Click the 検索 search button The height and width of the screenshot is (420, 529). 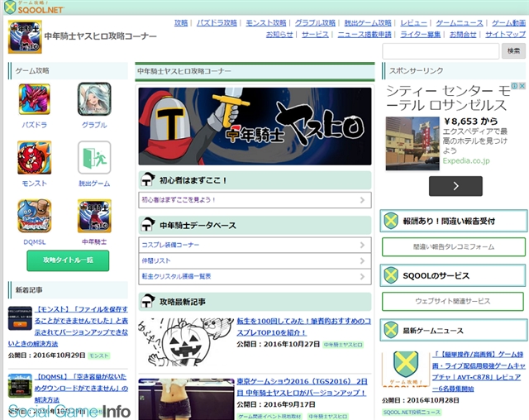(513, 51)
